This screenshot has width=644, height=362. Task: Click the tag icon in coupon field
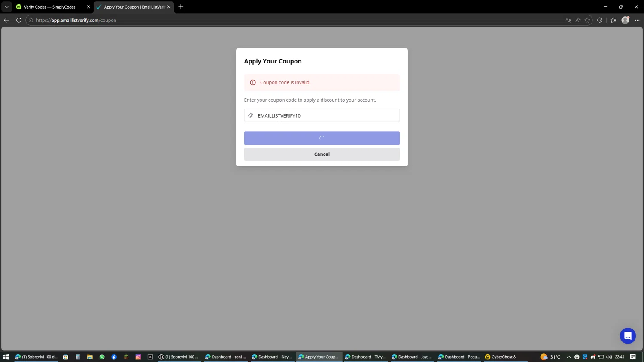tap(251, 115)
